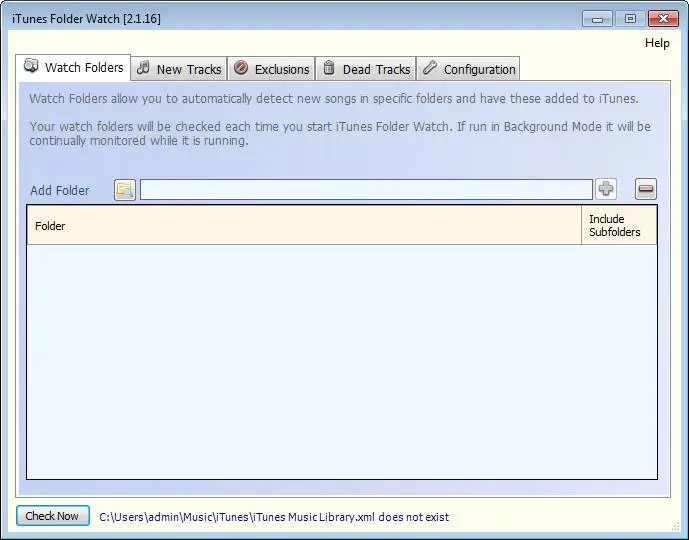This screenshot has height=540, width=689.
Task: Select the Watch Folders tab
Action: [73, 67]
